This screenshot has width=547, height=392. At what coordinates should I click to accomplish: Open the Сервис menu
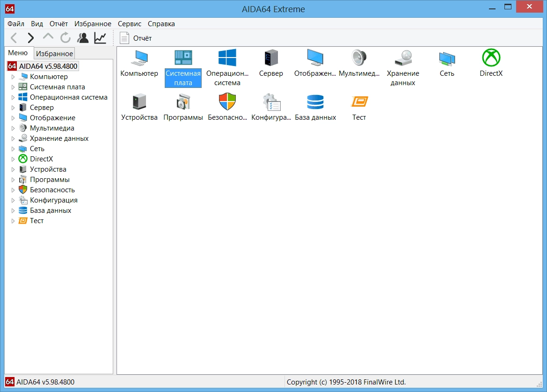tap(130, 24)
